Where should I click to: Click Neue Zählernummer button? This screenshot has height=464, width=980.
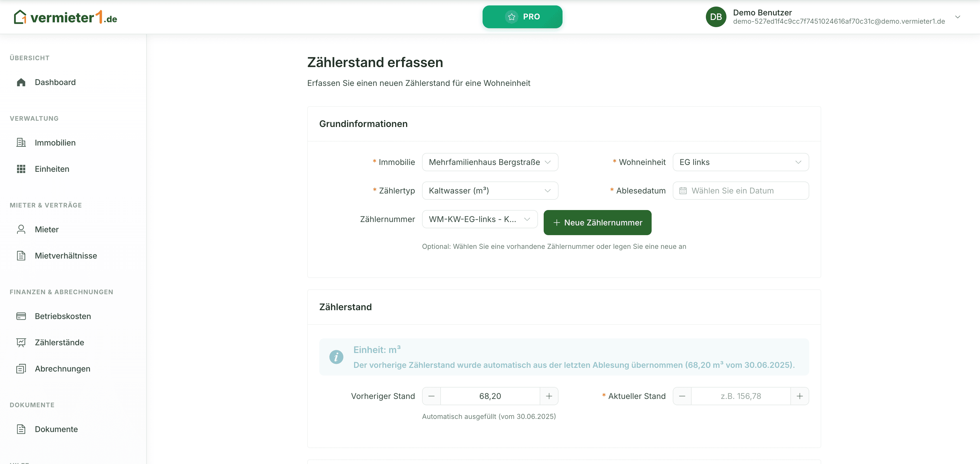tap(597, 223)
